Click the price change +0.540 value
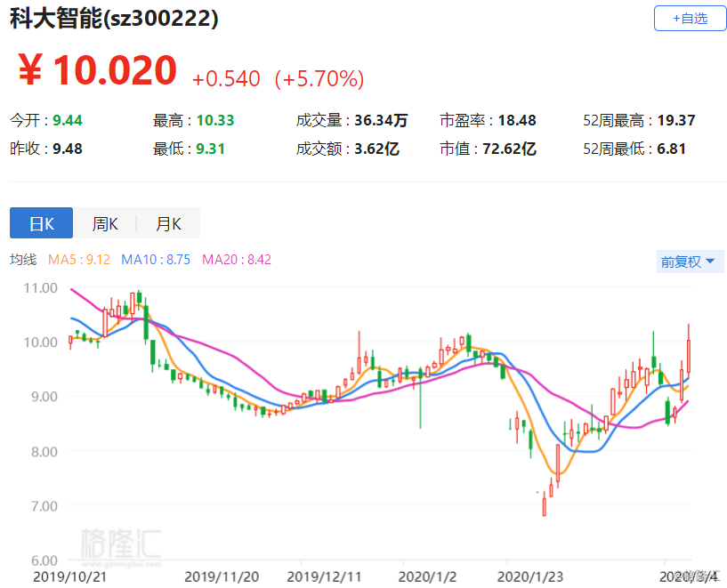 click(x=226, y=79)
